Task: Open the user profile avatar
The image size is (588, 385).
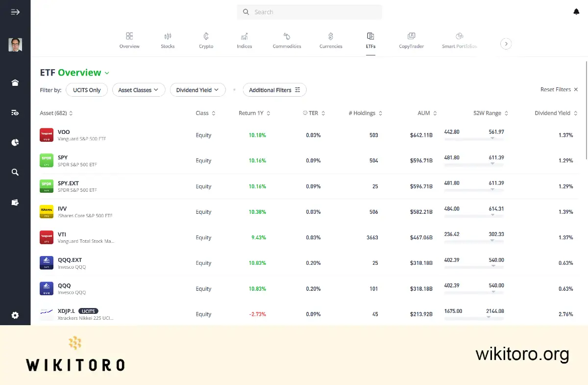Action: tap(15, 45)
